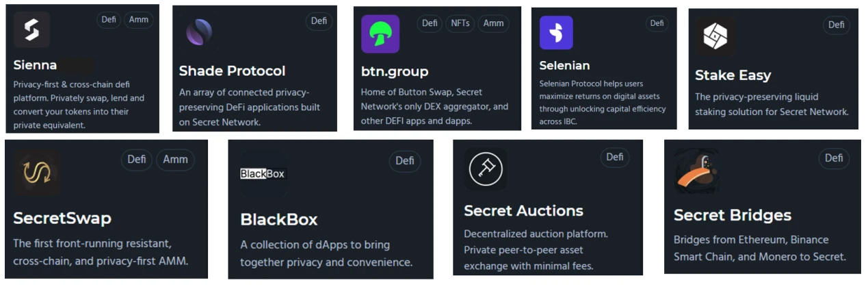The image size is (868, 285).
Task: Select the Amm tag on Sienna card
Action: click(139, 20)
